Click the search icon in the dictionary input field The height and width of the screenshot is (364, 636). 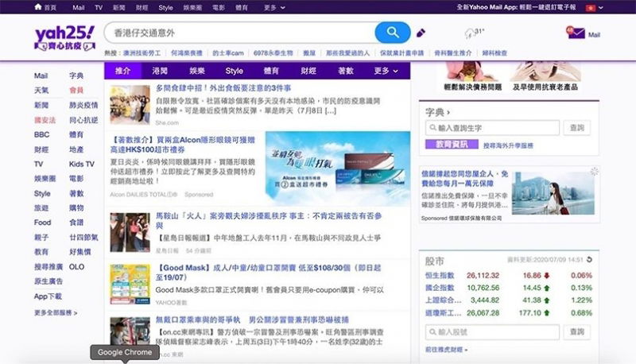pos(432,128)
